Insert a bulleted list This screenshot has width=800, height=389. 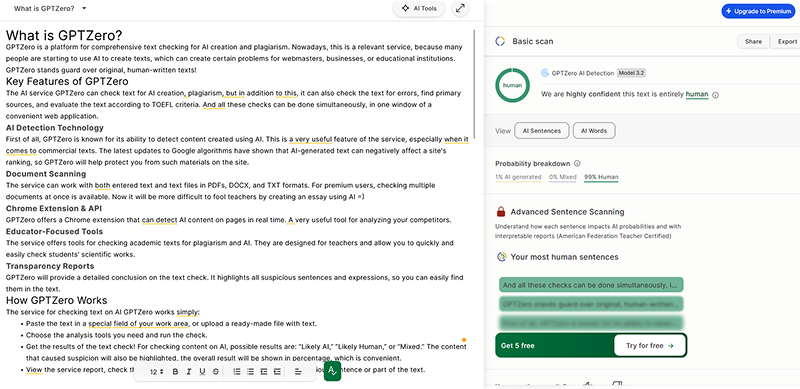point(250,372)
